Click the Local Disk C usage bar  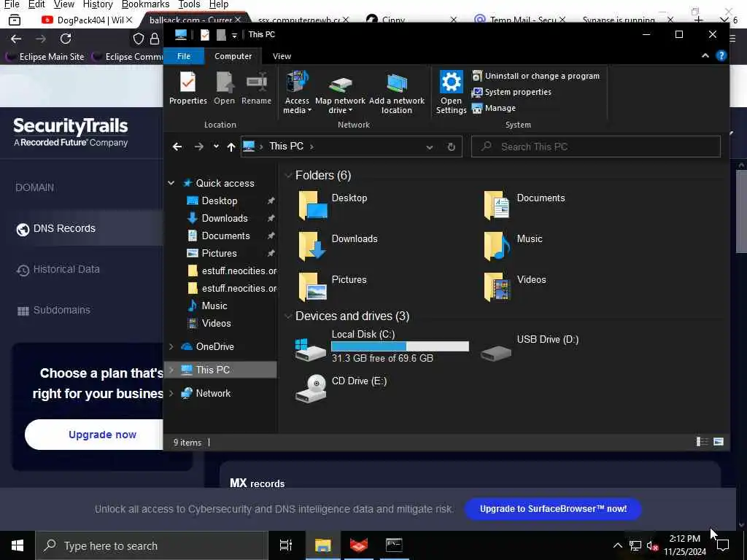click(400, 346)
